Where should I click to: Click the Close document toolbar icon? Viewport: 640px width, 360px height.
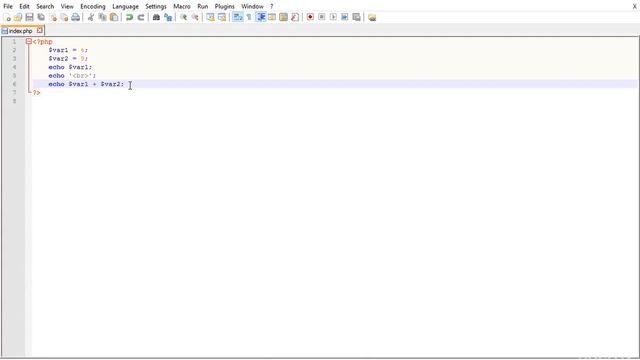tap(53, 17)
